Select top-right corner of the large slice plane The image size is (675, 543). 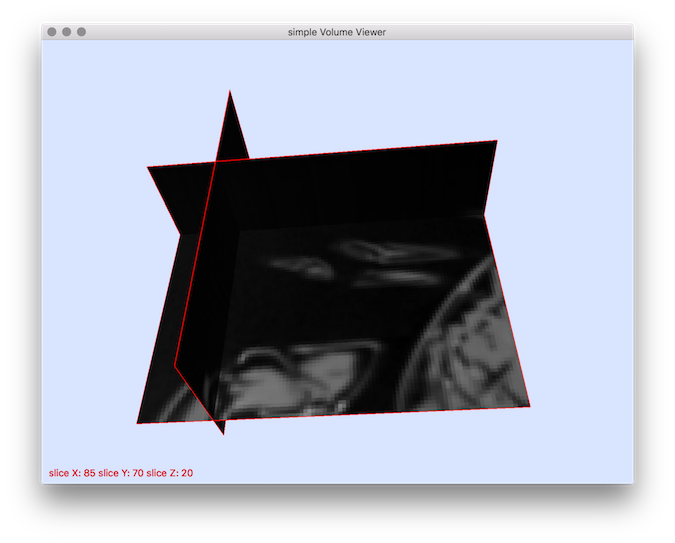pyautogui.click(x=496, y=142)
